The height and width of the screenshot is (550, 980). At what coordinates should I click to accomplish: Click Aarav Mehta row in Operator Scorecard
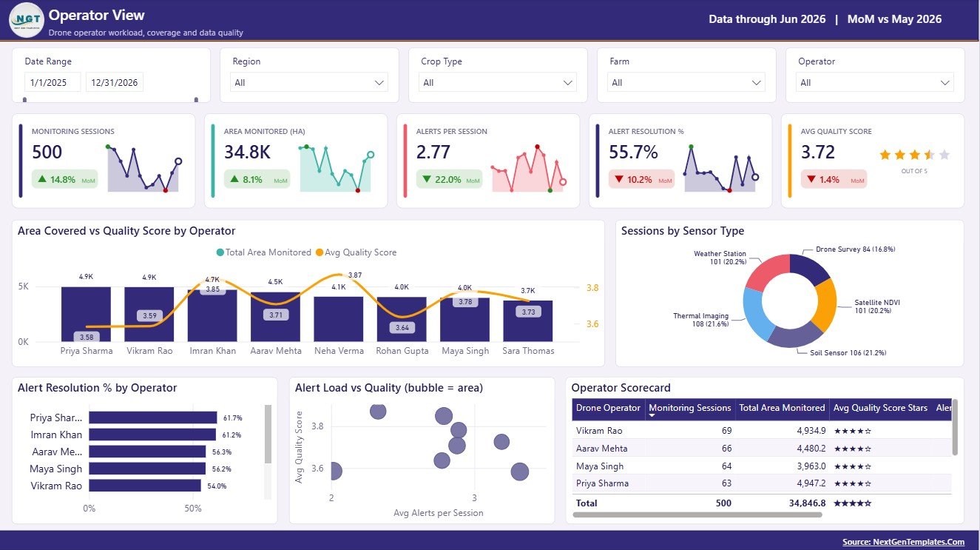pos(762,449)
